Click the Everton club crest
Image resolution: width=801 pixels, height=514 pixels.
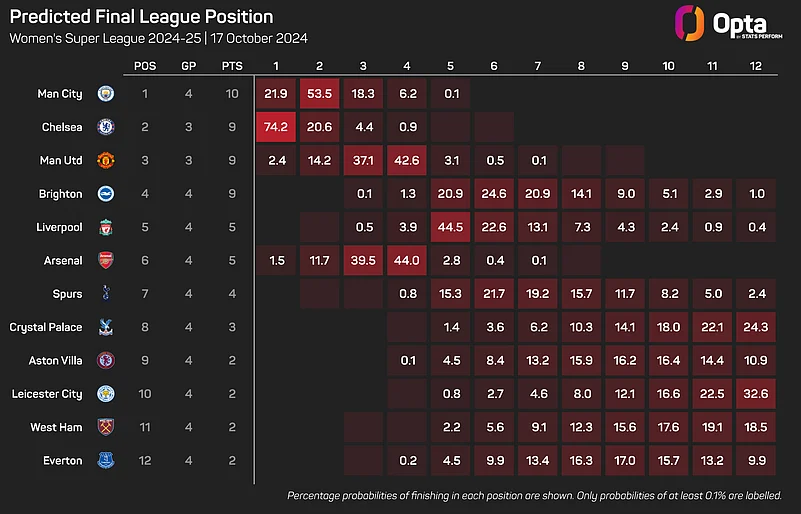tap(106, 460)
